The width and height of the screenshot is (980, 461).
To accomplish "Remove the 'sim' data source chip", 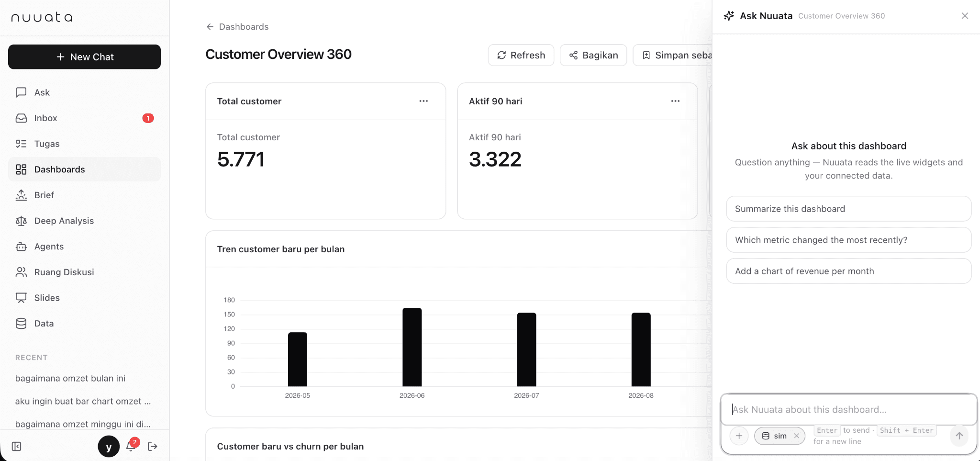I will (797, 436).
